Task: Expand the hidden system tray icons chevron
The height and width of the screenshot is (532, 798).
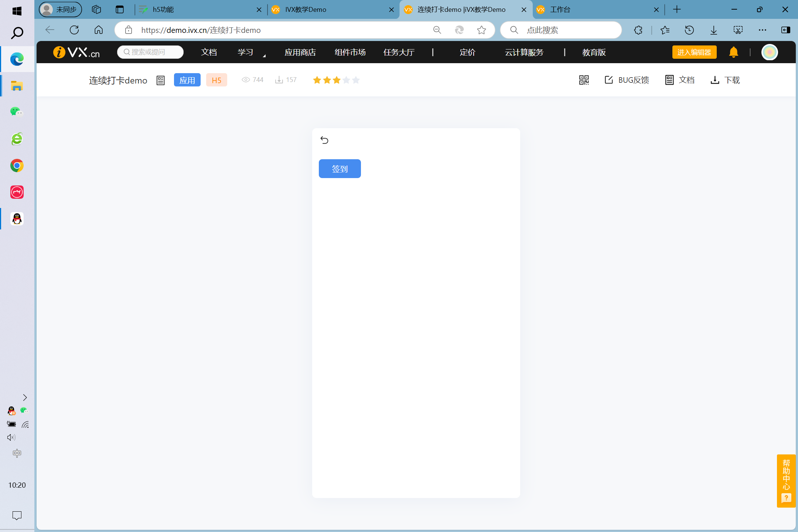Action: point(25,398)
